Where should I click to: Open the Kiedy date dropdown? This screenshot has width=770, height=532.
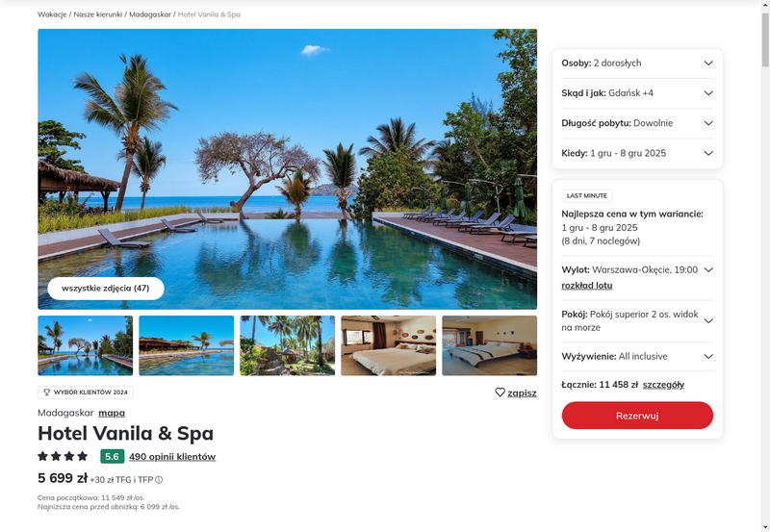click(637, 153)
